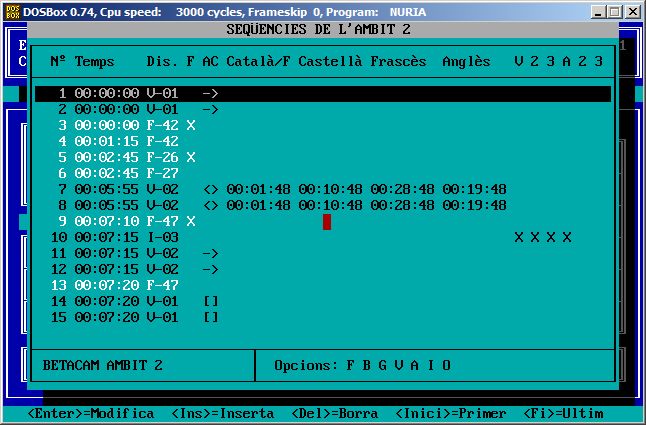Toggle the X mark on row 9 F-47
Screen dimensions: 646x425
click(190, 221)
